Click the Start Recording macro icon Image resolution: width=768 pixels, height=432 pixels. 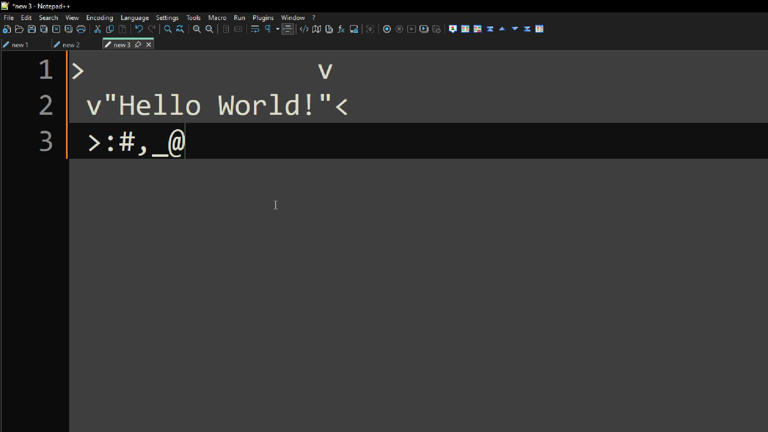click(x=387, y=29)
